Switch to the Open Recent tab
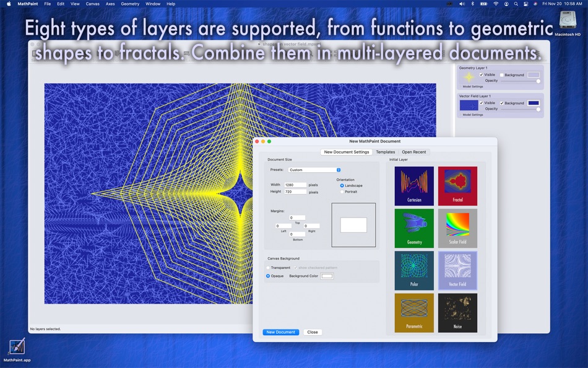The width and height of the screenshot is (588, 368). pyautogui.click(x=414, y=152)
